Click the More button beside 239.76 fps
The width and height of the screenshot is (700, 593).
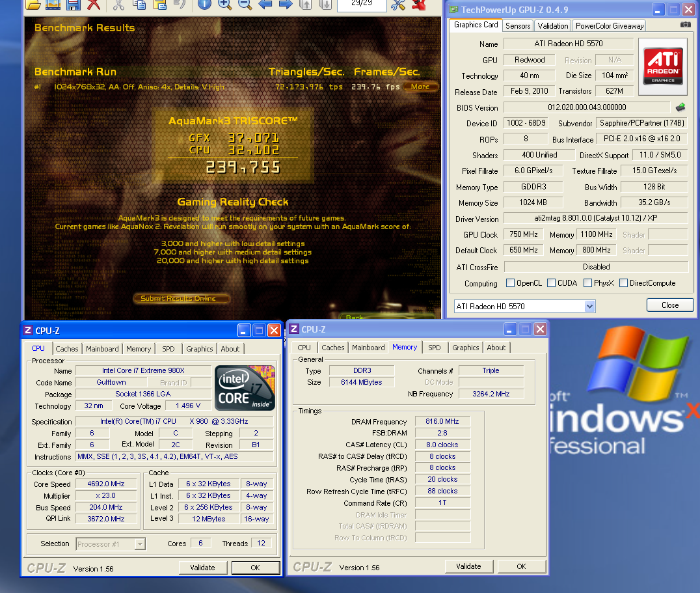420,87
